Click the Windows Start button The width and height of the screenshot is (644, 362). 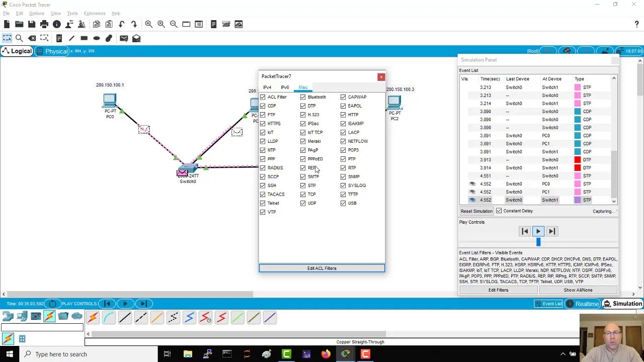click(10, 354)
